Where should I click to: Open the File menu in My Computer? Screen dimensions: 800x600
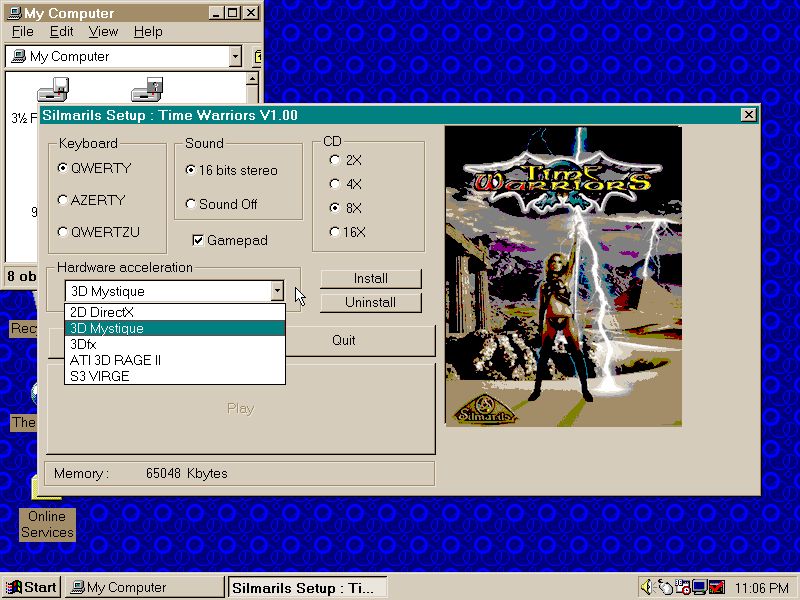[x=22, y=32]
